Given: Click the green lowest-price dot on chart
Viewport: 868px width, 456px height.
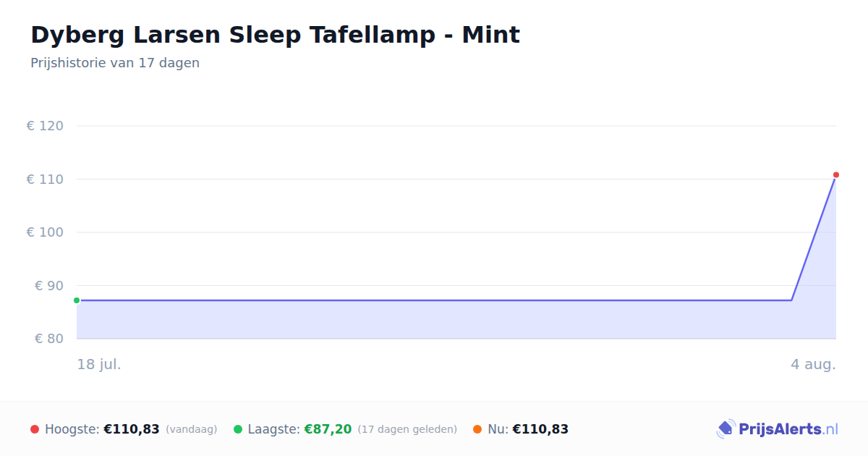Looking at the screenshot, I should point(77,300).
